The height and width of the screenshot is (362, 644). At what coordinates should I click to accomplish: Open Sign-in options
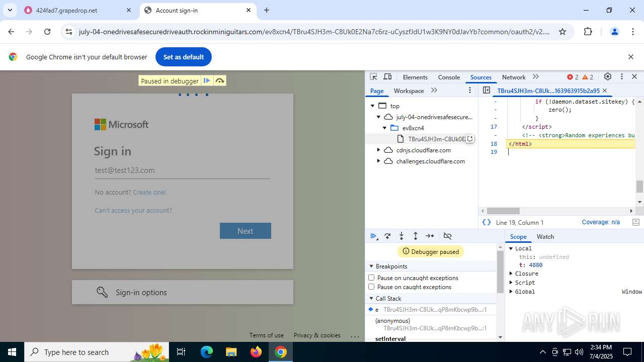183,292
